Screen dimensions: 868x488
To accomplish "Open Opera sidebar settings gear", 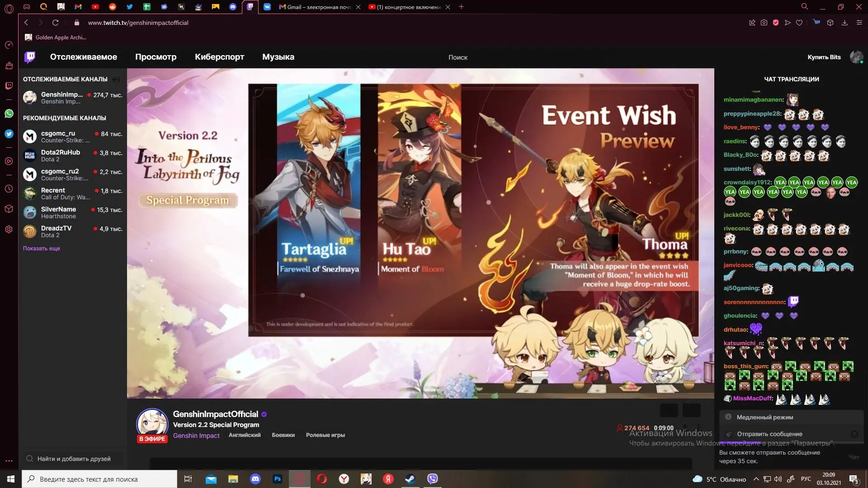I will click(9, 230).
